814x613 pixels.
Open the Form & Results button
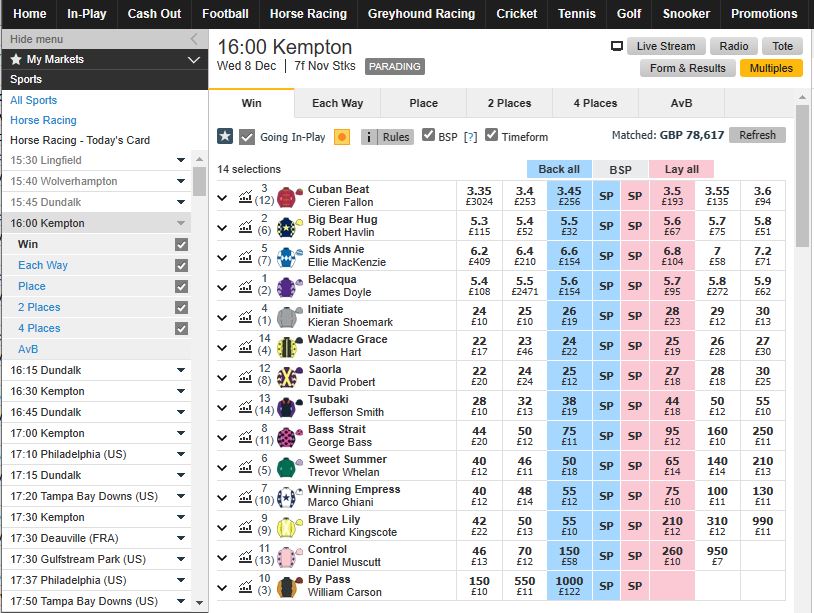click(688, 68)
